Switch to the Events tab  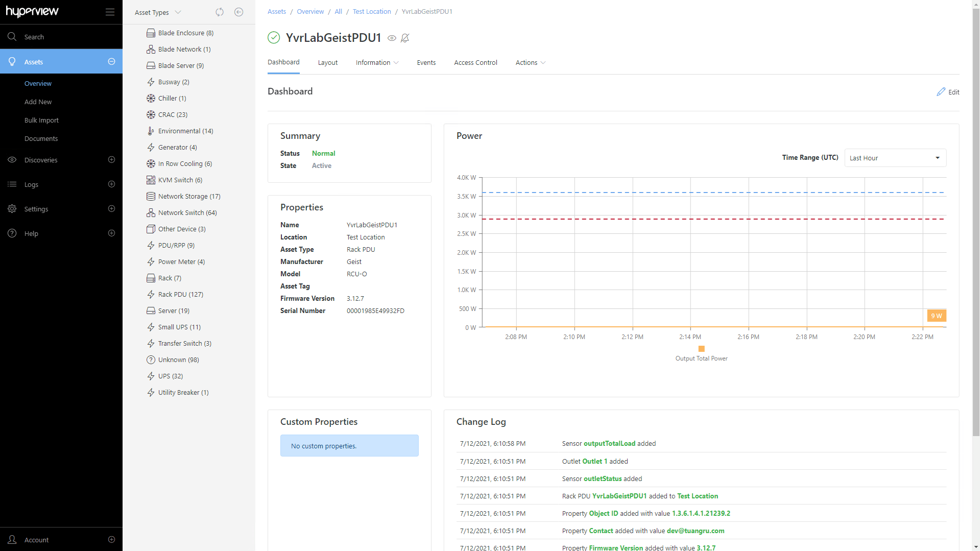tap(426, 62)
